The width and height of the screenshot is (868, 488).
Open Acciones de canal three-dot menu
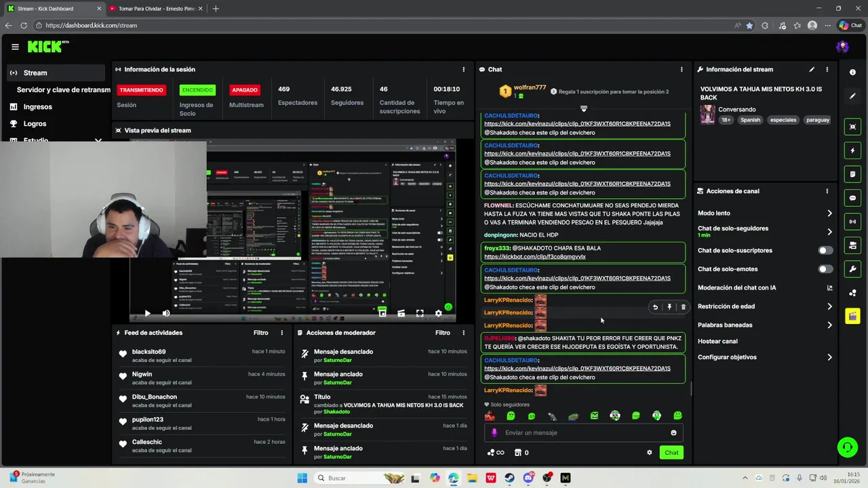tap(827, 191)
